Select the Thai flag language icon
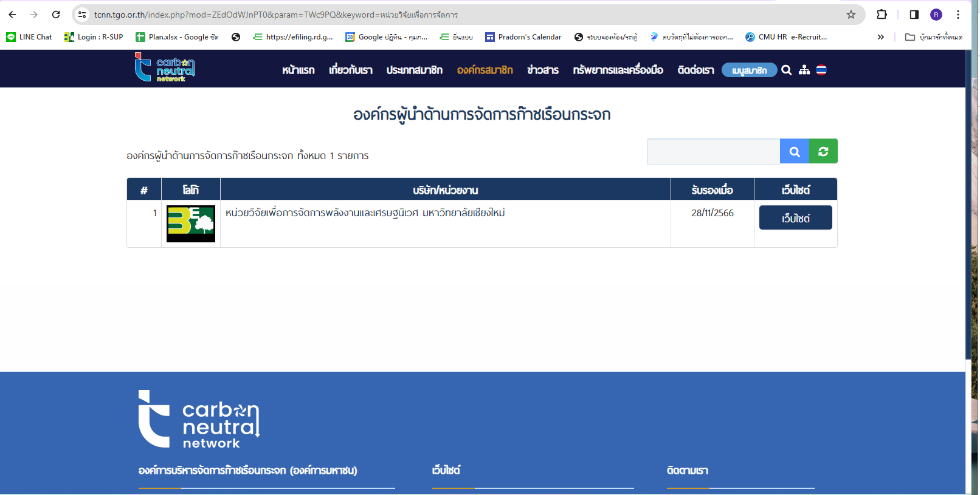Screen dimensions: 980x495 click(821, 70)
